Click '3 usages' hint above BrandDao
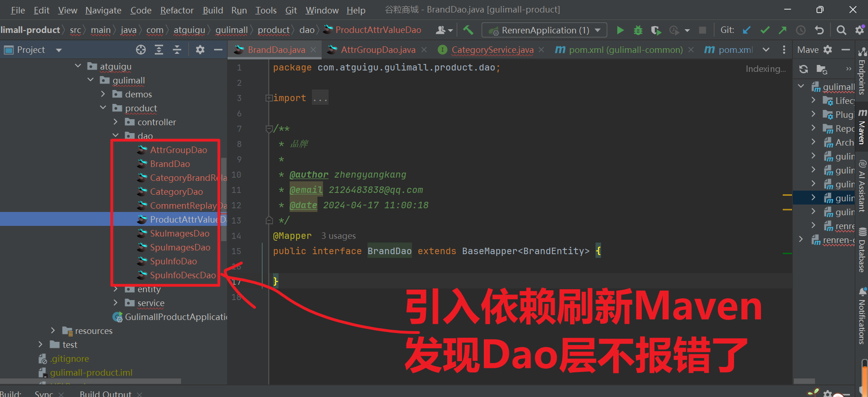This screenshot has height=397, width=868. [338, 236]
